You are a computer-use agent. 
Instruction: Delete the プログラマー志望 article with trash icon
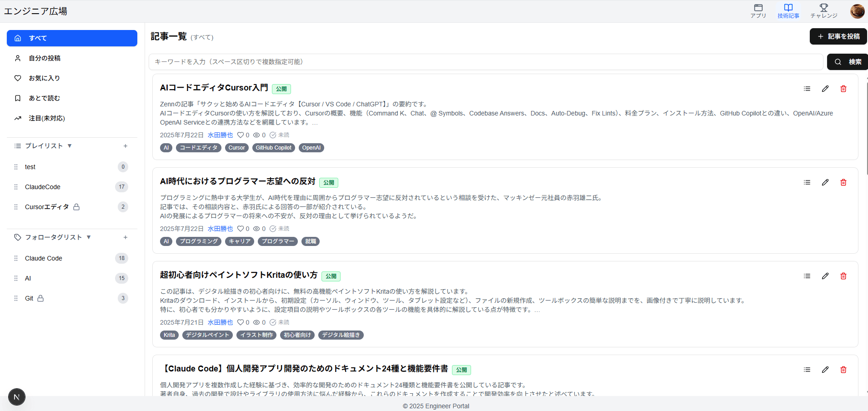[x=843, y=182]
